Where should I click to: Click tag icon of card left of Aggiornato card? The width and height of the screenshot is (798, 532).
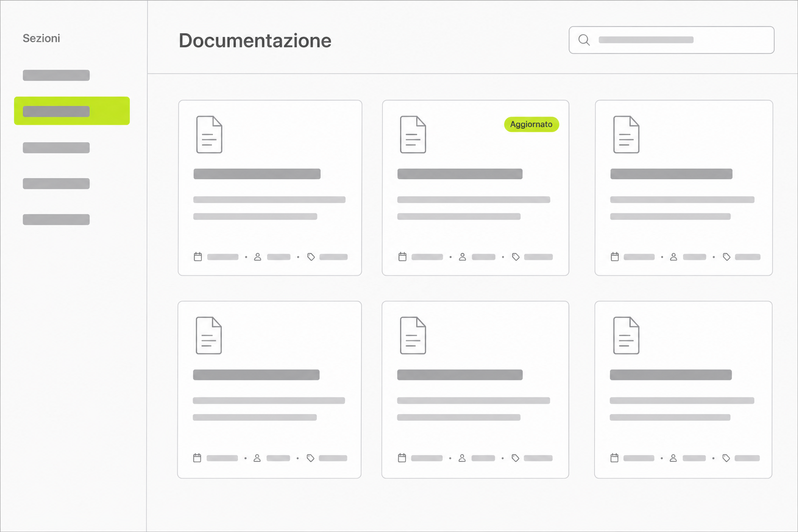311,257
